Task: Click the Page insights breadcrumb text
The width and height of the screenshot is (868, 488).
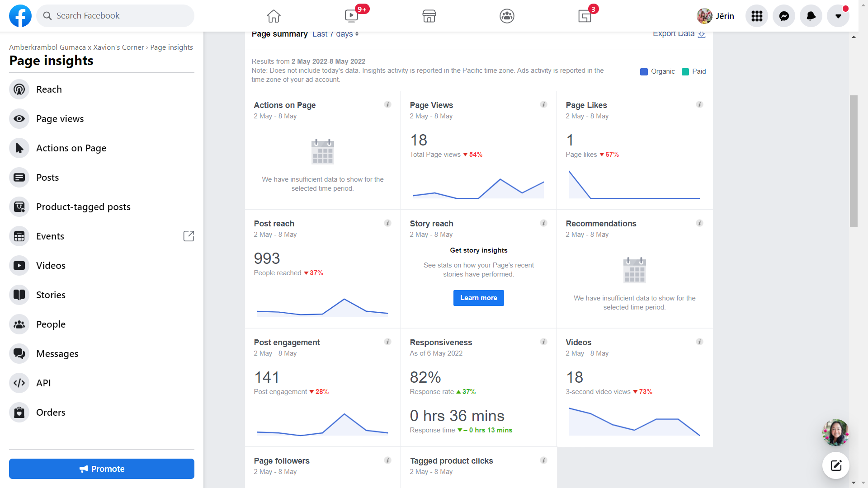Action: [171, 47]
